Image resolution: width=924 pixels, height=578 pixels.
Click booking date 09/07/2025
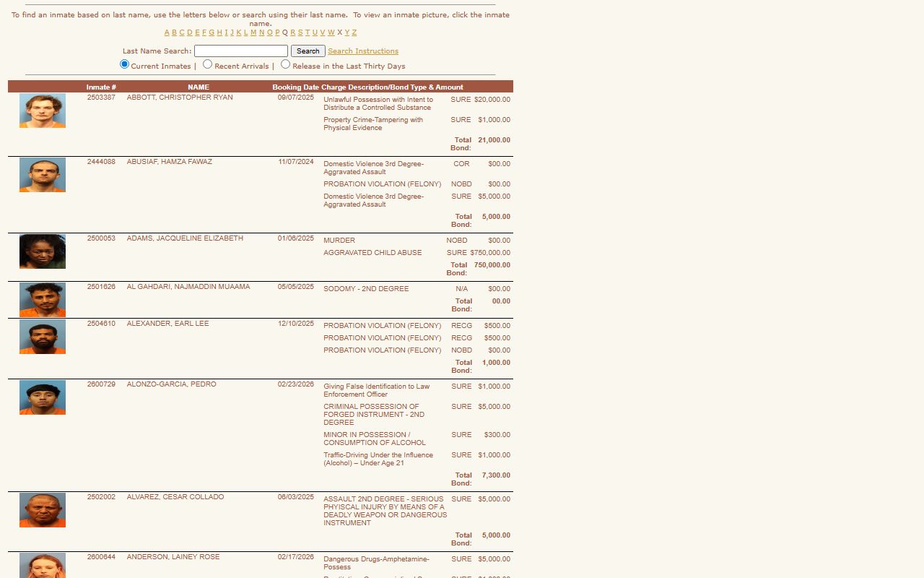[296, 98]
